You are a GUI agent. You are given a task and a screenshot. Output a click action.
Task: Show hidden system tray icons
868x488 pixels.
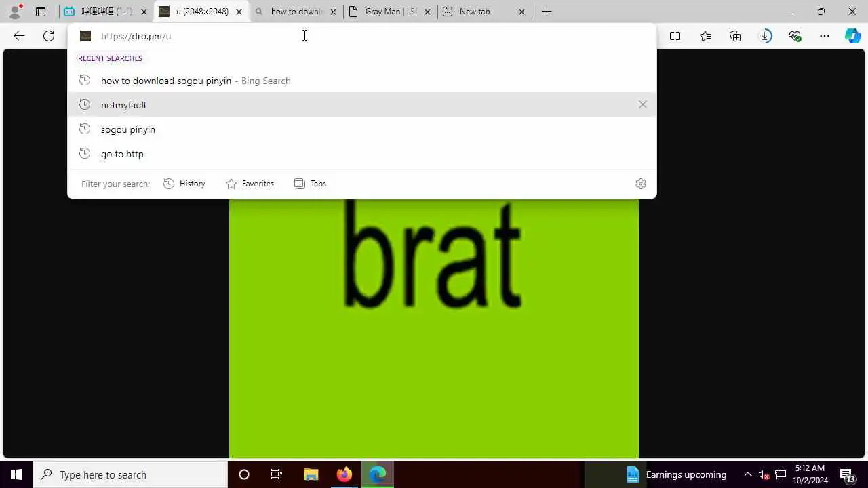(x=748, y=474)
